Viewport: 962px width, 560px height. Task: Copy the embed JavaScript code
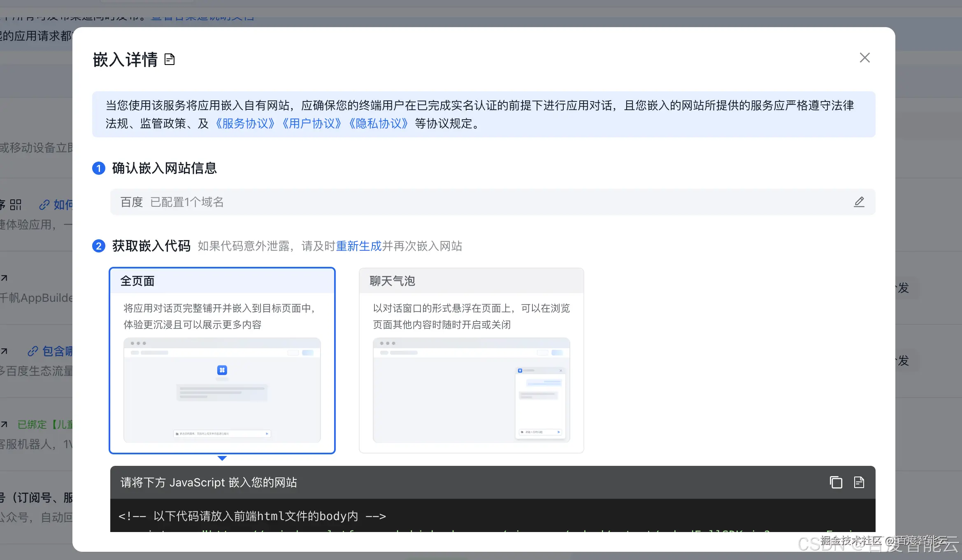(x=835, y=482)
